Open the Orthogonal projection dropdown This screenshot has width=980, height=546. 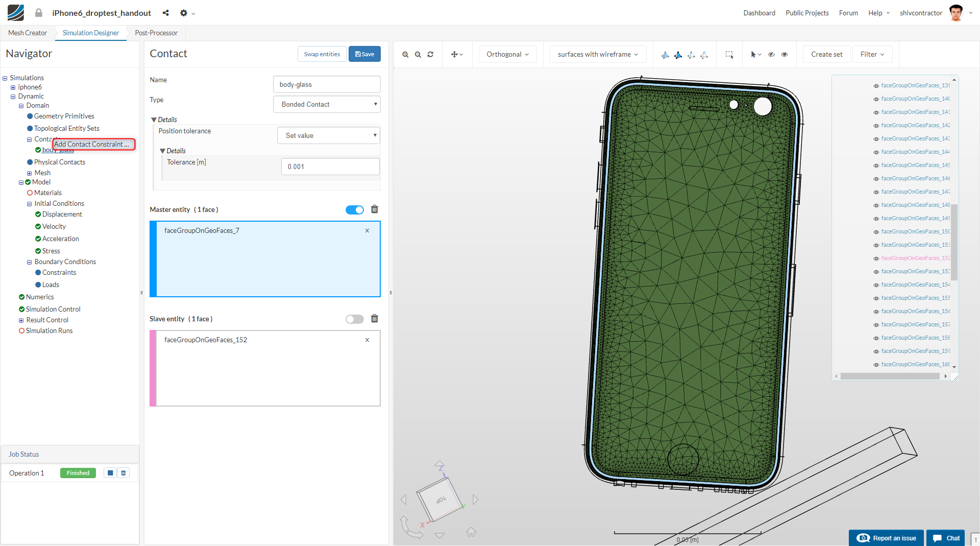(507, 55)
